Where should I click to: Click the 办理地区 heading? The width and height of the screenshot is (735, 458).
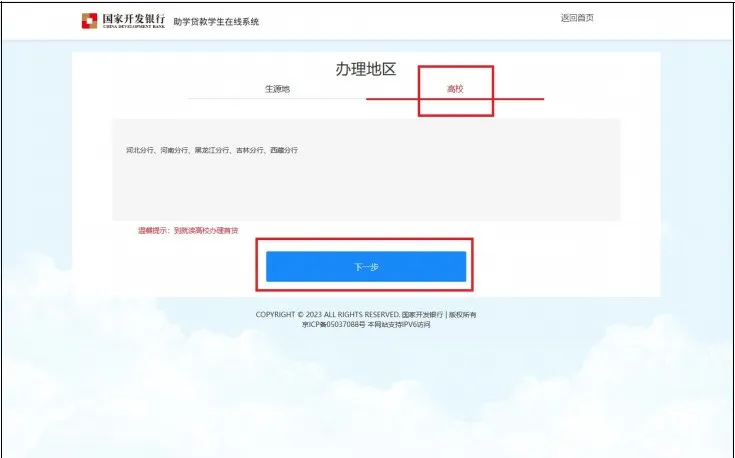pyautogui.click(x=366, y=70)
